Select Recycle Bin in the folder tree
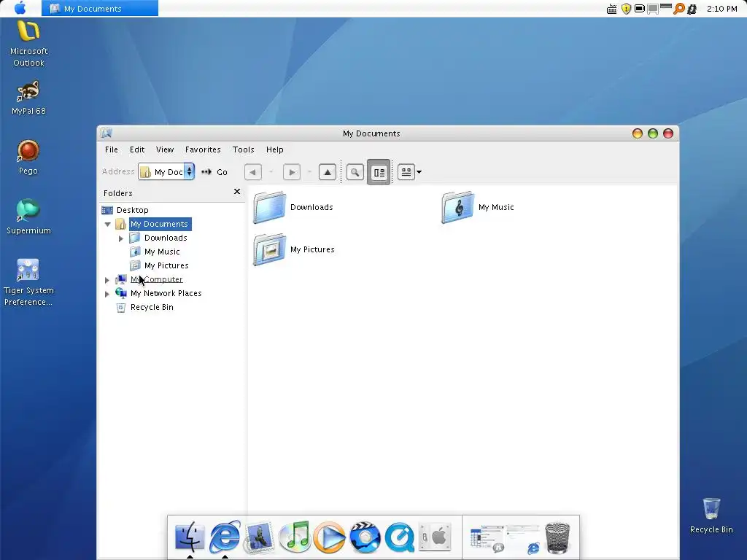Screen dimensions: 747x560 click(x=152, y=307)
